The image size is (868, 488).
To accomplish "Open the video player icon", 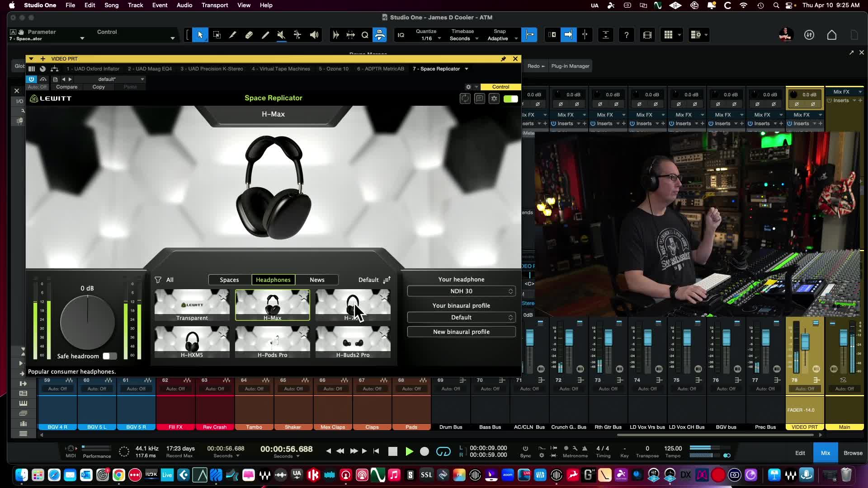I will tap(647, 35).
